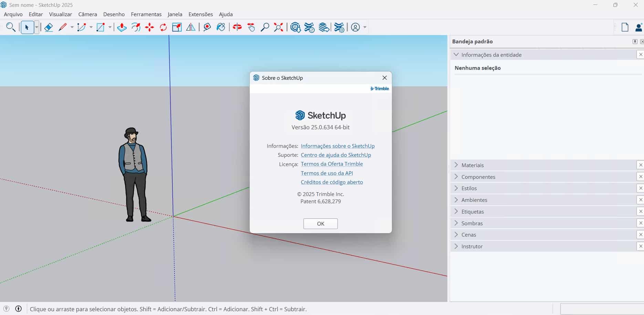Viewport: 644px width, 315px height.
Task: Close the Materiais panel with its X
Action: pyautogui.click(x=641, y=165)
